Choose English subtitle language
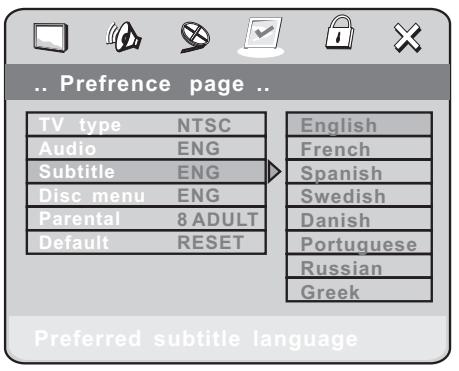 [x=359, y=125]
